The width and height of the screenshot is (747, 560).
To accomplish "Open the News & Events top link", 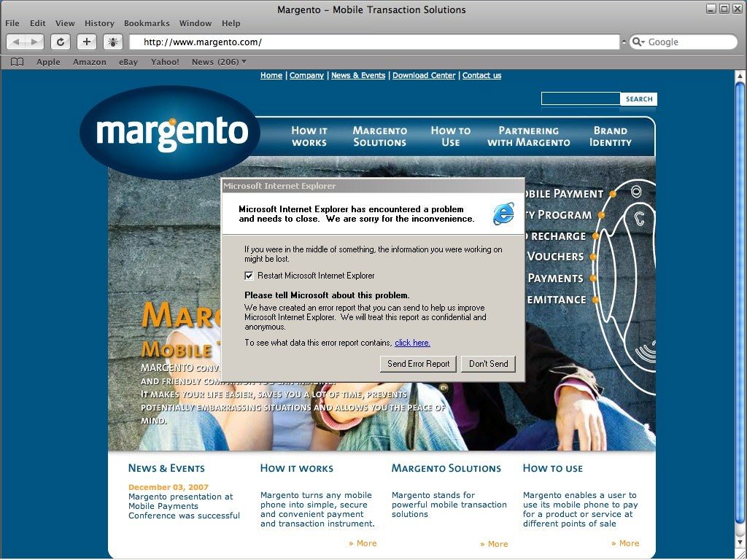I will pos(358,75).
